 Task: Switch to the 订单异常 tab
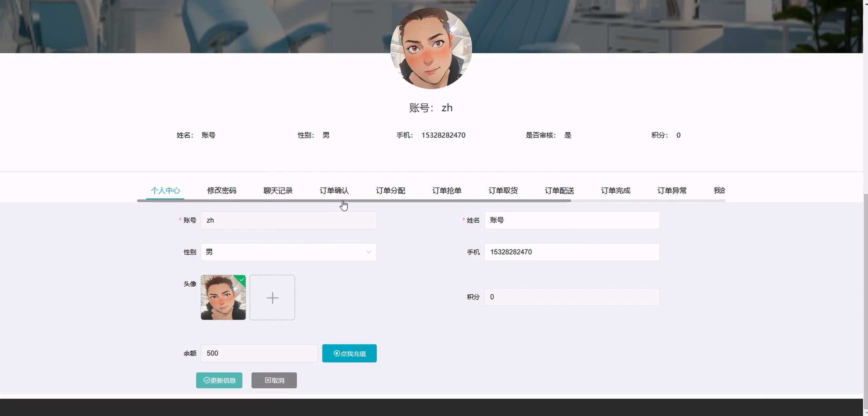pos(672,190)
